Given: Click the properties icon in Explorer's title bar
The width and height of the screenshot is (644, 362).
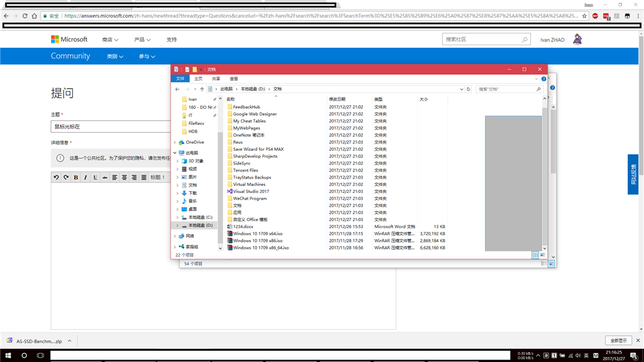Looking at the screenshot, I should tap(187, 69).
